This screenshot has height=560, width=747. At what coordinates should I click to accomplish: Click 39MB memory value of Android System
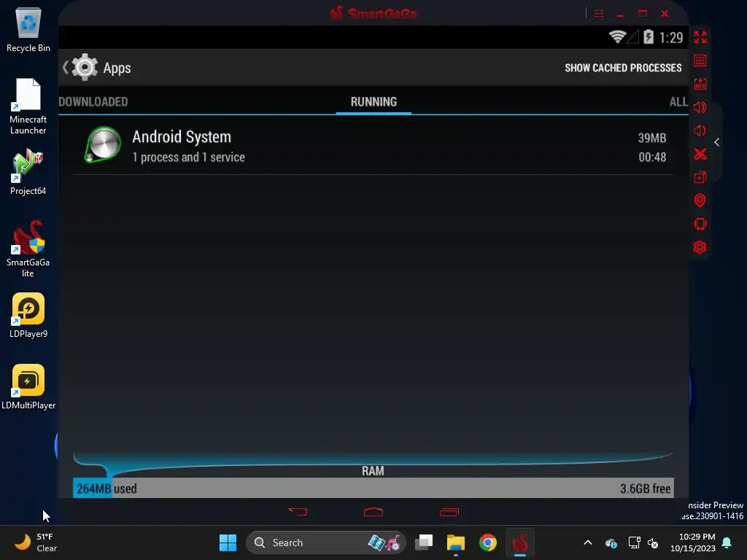651,138
